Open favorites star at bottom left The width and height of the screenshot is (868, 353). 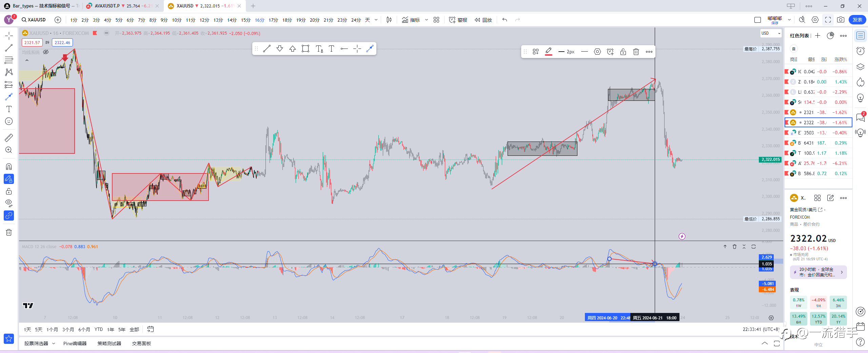(x=9, y=338)
